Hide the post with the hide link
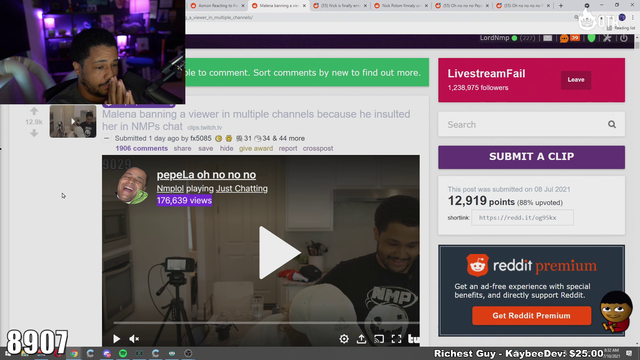Screen dimensions: 640x360 point(227,148)
